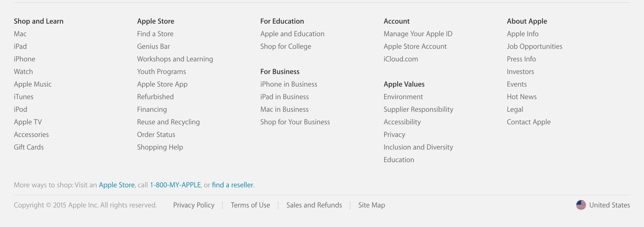This screenshot has width=644, height=227.
Task: Open the Gift Cards link
Action: (x=29, y=147)
